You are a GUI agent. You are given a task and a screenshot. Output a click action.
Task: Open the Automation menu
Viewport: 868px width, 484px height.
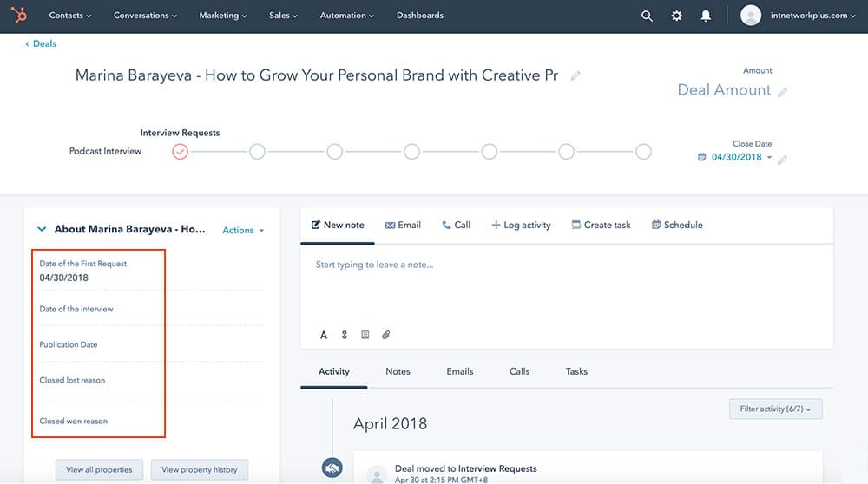pos(346,16)
